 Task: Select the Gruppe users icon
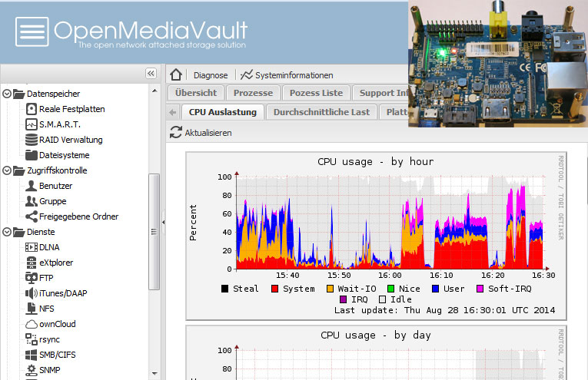[31, 201]
